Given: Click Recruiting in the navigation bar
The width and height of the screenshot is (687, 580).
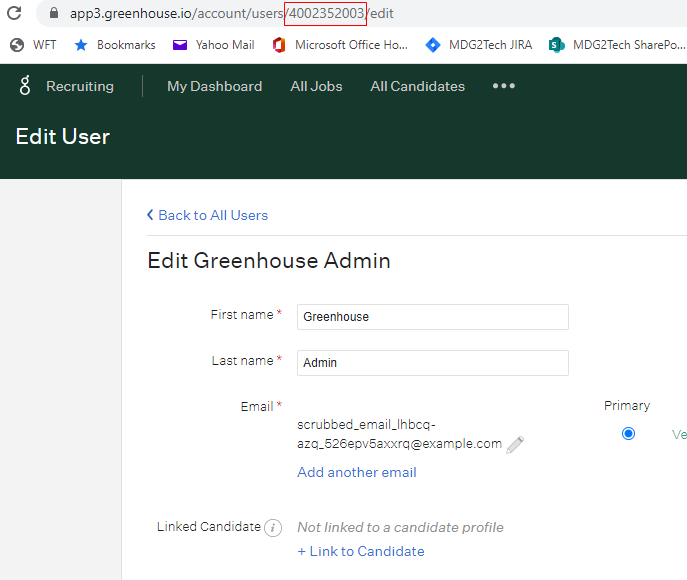Looking at the screenshot, I should (80, 86).
